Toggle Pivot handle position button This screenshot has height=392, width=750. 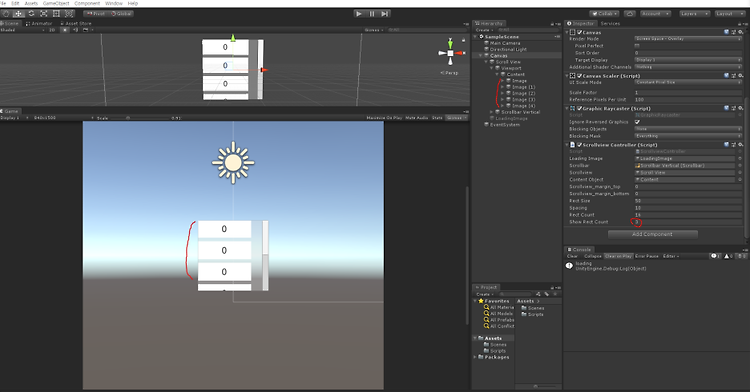(96, 14)
